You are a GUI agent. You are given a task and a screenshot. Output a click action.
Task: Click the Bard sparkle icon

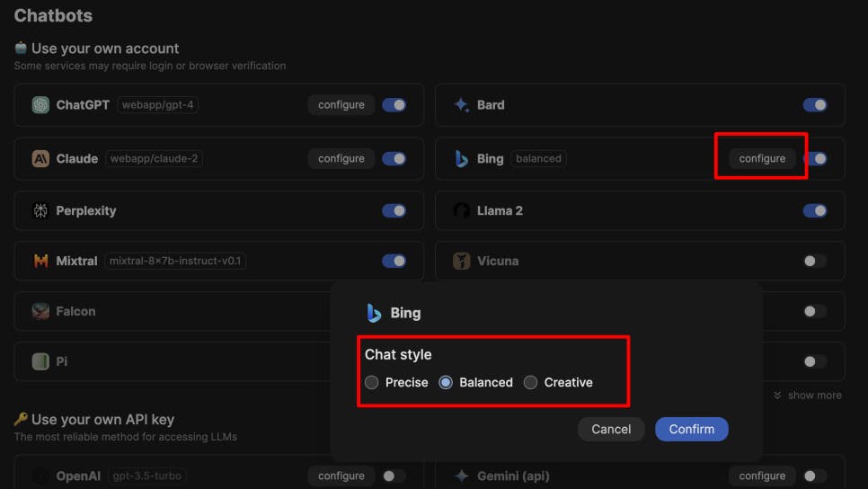(461, 104)
